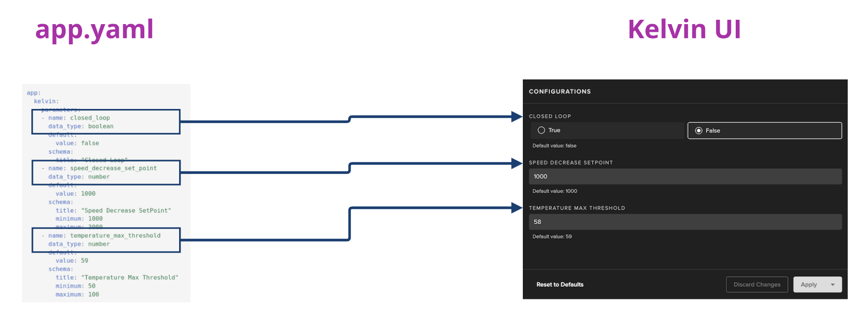Click the Discard Changes button

click(x=756, y=284)
